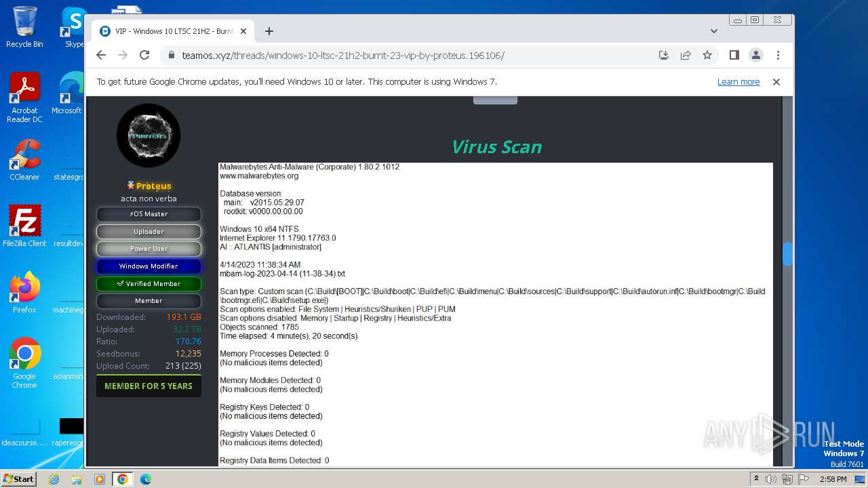Open a new Chrome tab
The width and height of the screenshot is (868, 488).
(269, 31)
